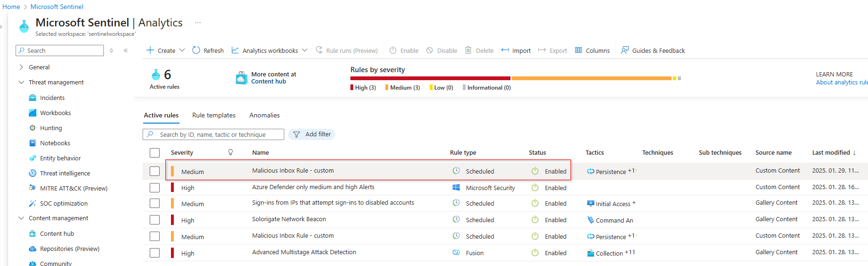Go to Hunting page
The height and width of the screenshot is (266, 868).
tap(51, 128)
